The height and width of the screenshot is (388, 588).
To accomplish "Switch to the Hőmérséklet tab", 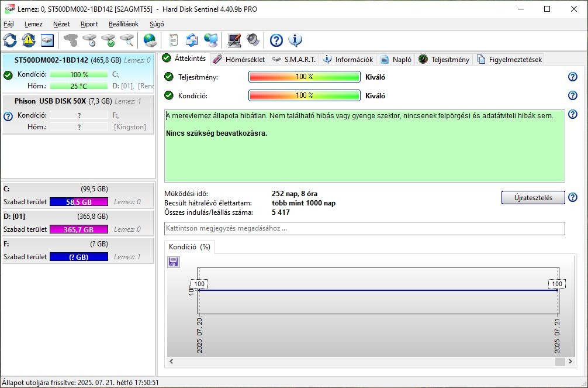I will tap(239, 59).
